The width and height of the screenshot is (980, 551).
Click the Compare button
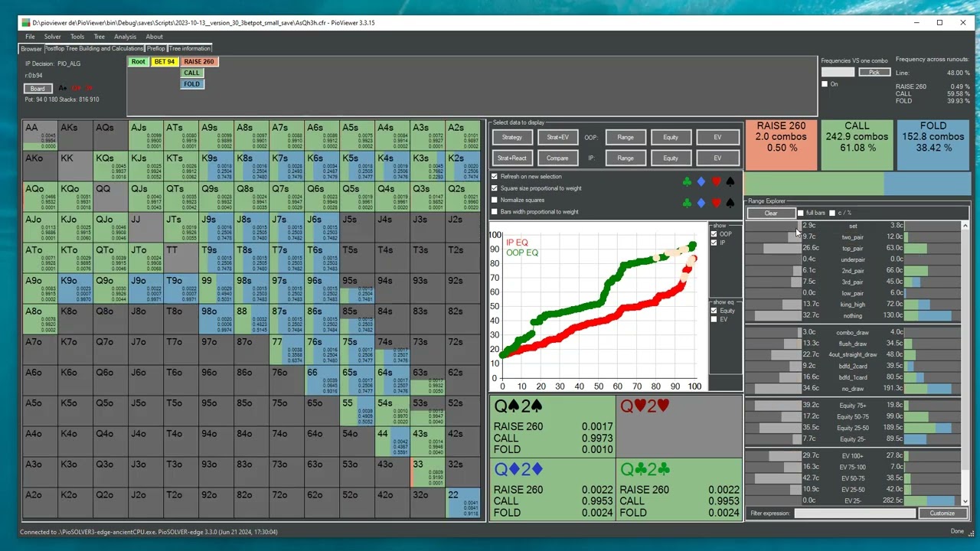[557, 158]
